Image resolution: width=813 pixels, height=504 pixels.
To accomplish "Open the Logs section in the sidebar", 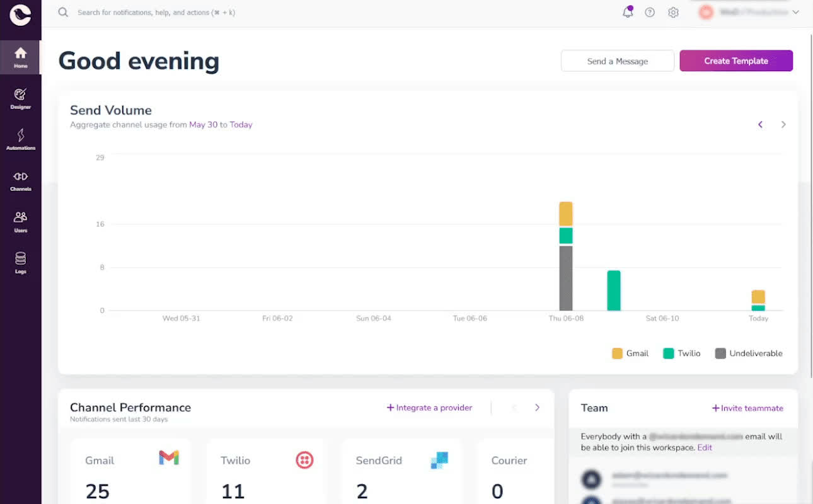I will [20, 263].
